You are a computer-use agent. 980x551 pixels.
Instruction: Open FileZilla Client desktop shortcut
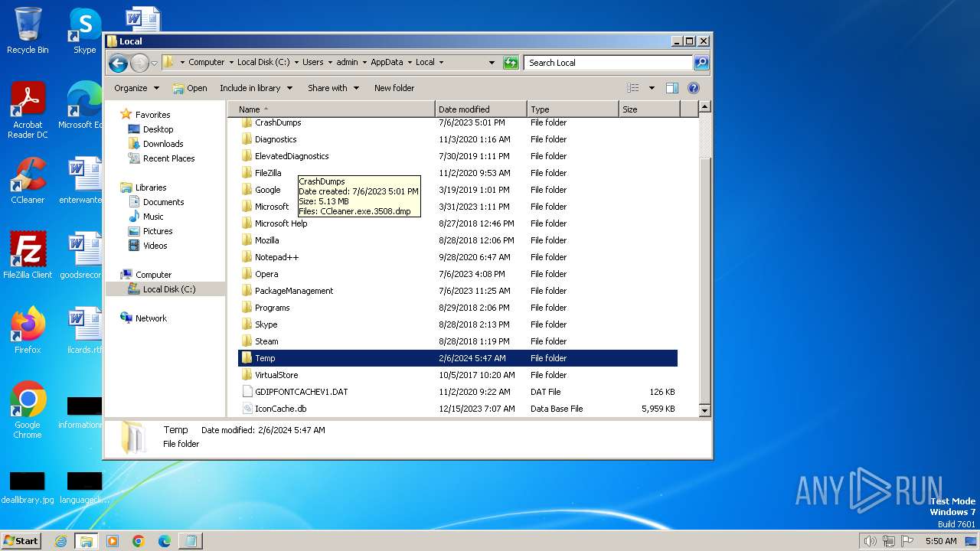tap(28, 256)
